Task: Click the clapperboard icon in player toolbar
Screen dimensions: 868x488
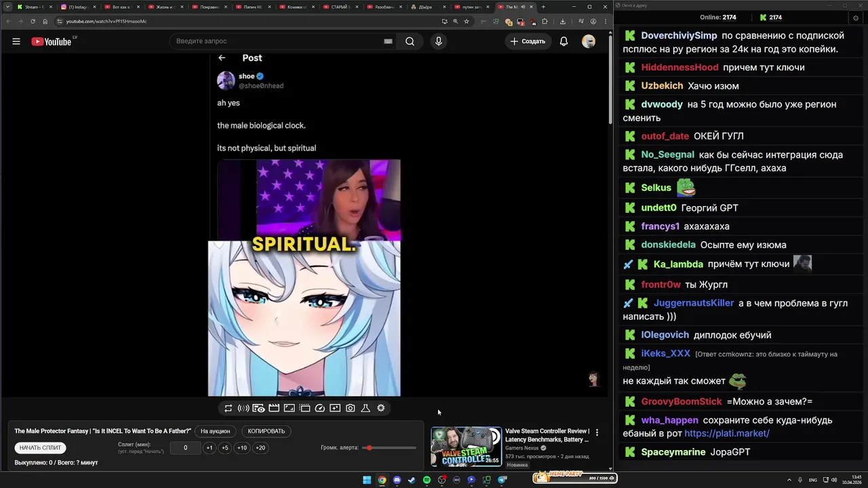Action: (x=274, y=408)
